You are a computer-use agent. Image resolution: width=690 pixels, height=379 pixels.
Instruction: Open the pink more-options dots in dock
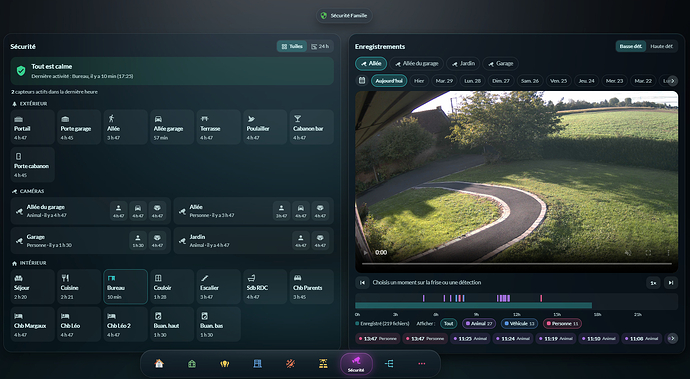tap(422, 364)
